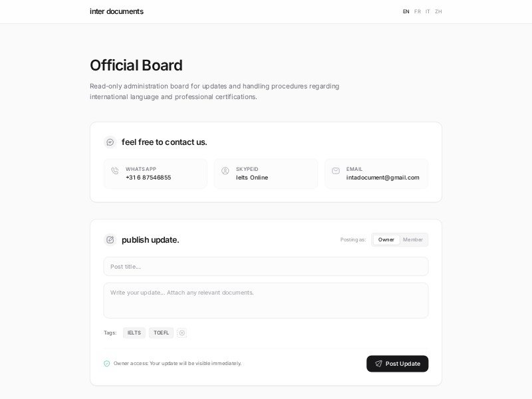
Task: Open the inter documents home link
Action: 116,11
